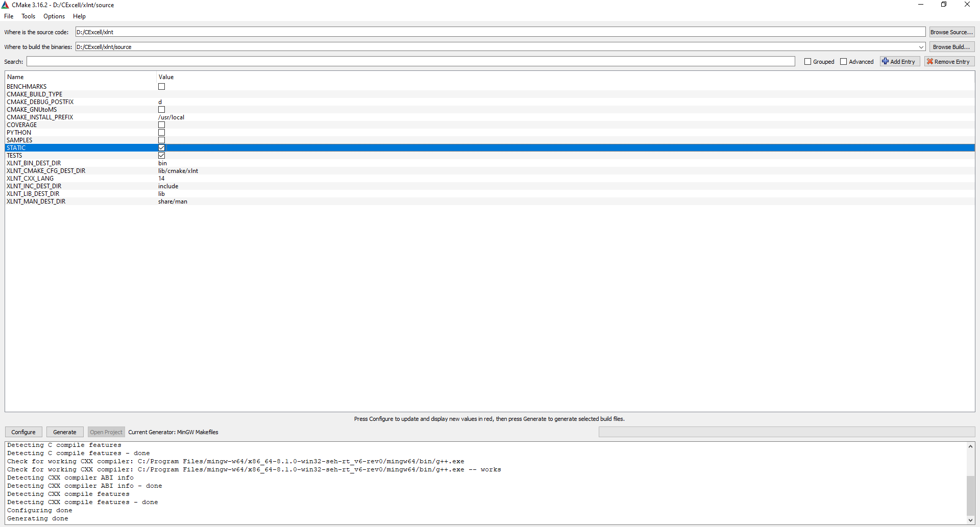Click inside the Search field
The height and width of the screenshot is (527, 980).
[x=408, y=61]
